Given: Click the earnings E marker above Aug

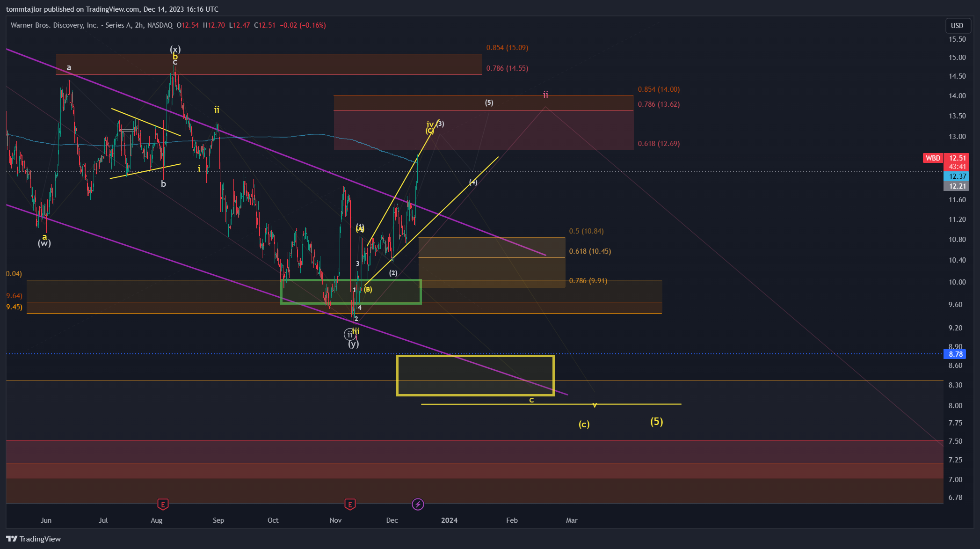Looking at the screenshot, I should pyautogui.click(x=163, y=504).
